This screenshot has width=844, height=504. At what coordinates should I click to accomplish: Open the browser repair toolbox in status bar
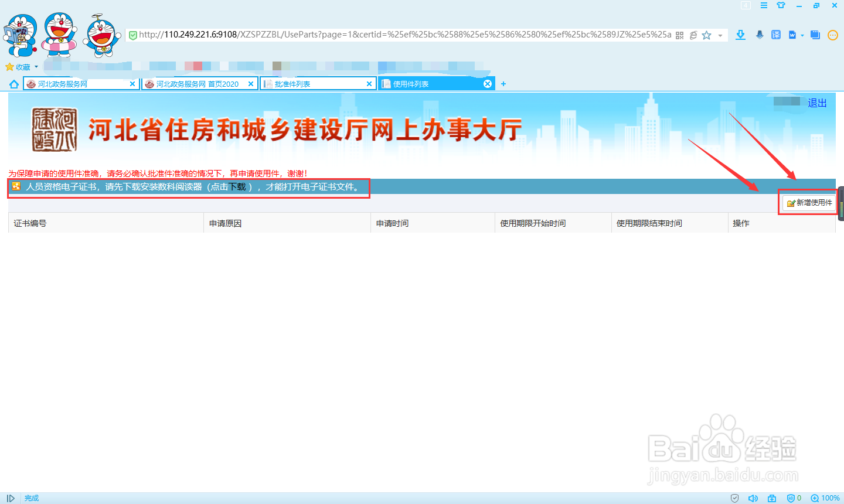[x=771, y=498]
